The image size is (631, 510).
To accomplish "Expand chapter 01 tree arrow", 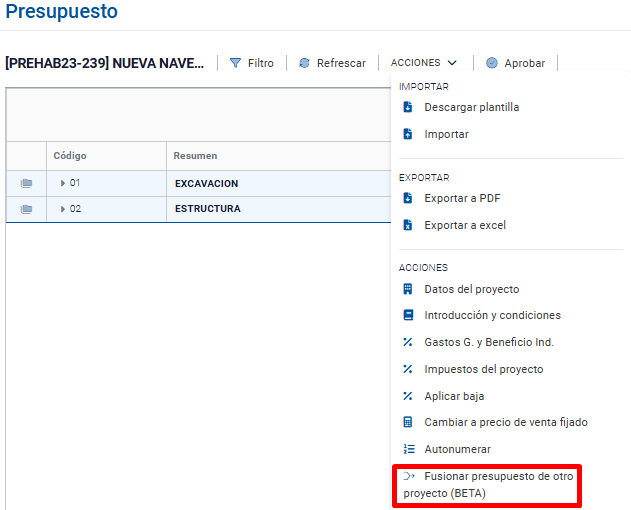I will (x=63, y=183).
